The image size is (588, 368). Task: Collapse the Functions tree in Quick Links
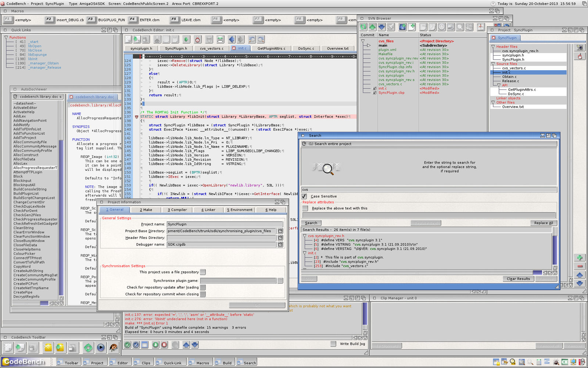[x=6, y=38]
